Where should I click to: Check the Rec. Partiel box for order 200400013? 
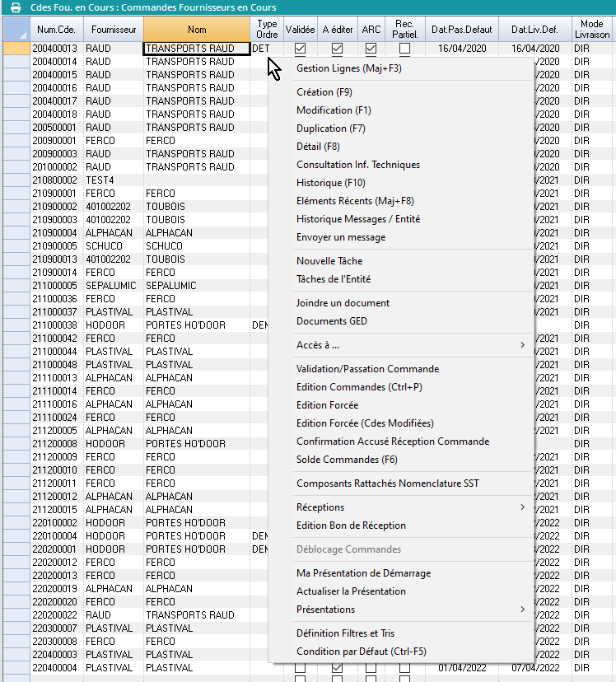404,49
